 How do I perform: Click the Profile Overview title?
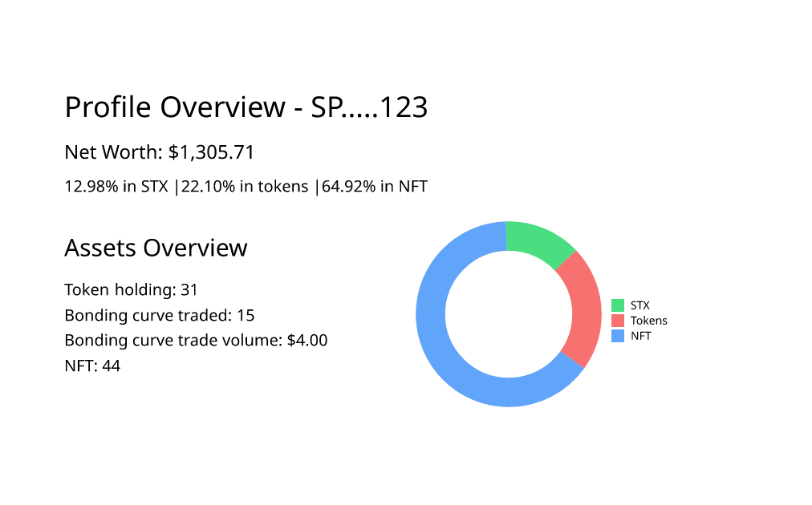246,107
